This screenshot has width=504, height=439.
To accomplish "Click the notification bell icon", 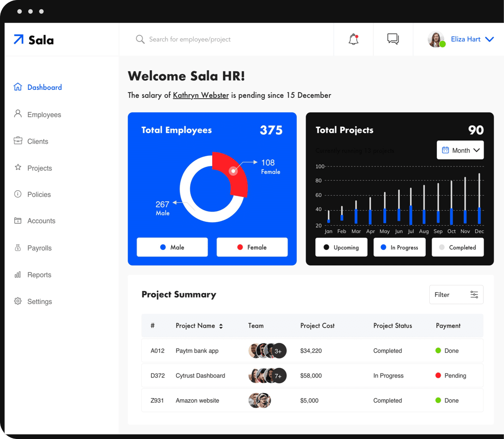I will click(353, 39).
